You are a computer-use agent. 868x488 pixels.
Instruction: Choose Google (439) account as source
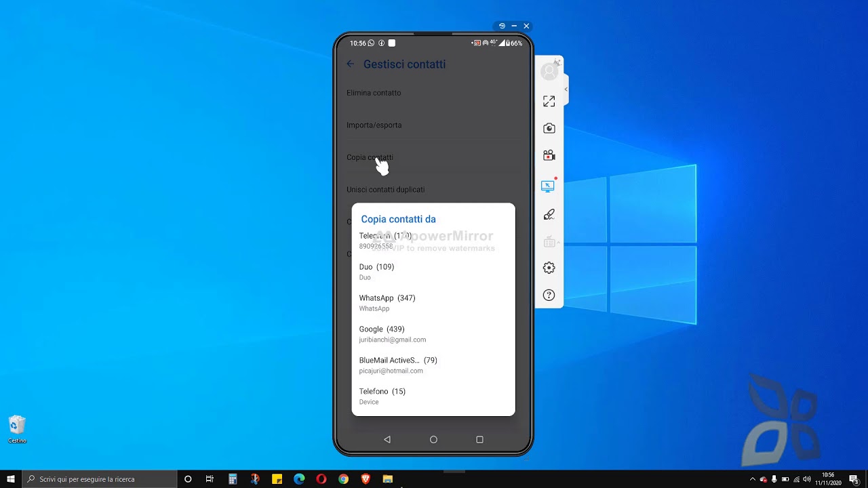[x=433, y=334]
